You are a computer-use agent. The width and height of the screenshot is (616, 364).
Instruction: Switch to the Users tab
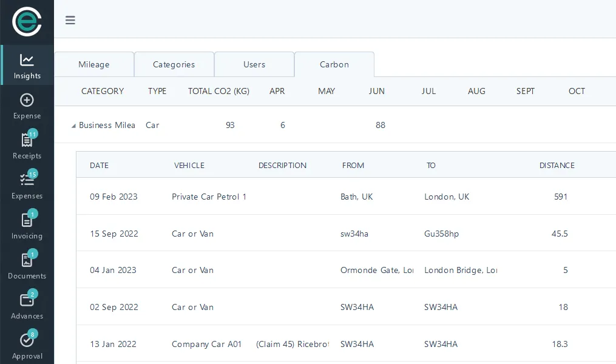pos(254,64)
